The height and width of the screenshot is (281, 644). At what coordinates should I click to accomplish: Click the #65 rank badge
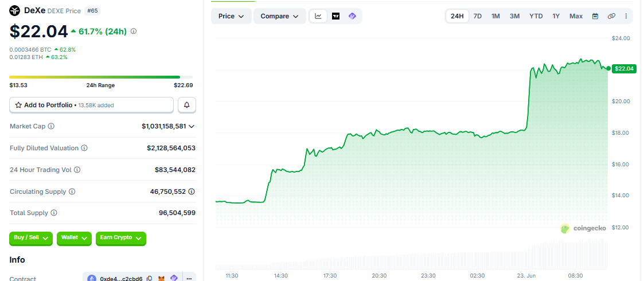click(x=92, y=11)
